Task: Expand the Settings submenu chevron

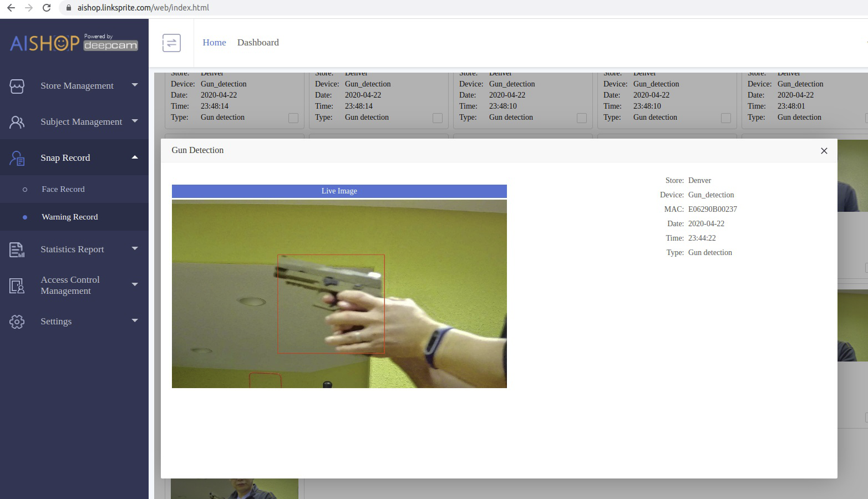Action: click(x=134, y=321)
